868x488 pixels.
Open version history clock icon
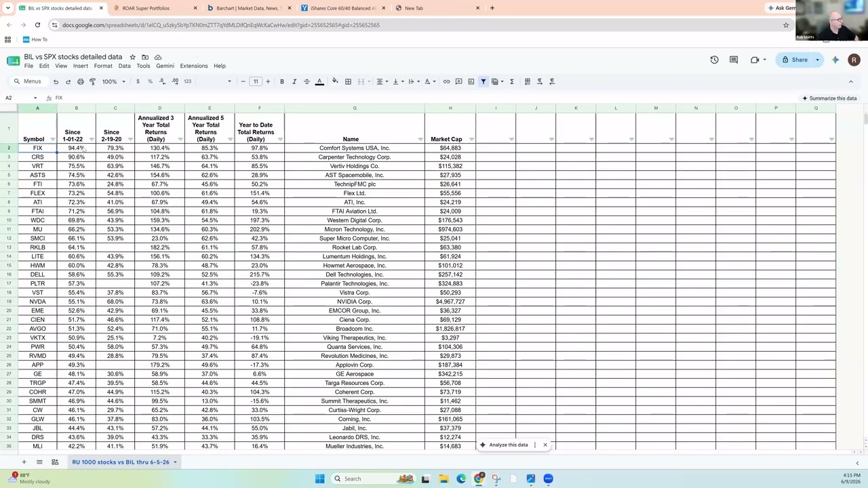[x=714, y=60]
